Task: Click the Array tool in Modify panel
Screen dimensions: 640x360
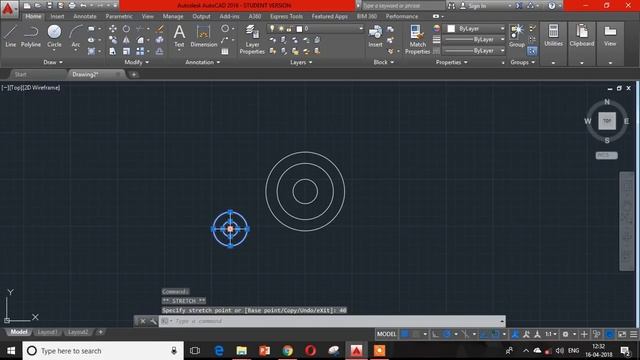Action: tap(140, 51)
